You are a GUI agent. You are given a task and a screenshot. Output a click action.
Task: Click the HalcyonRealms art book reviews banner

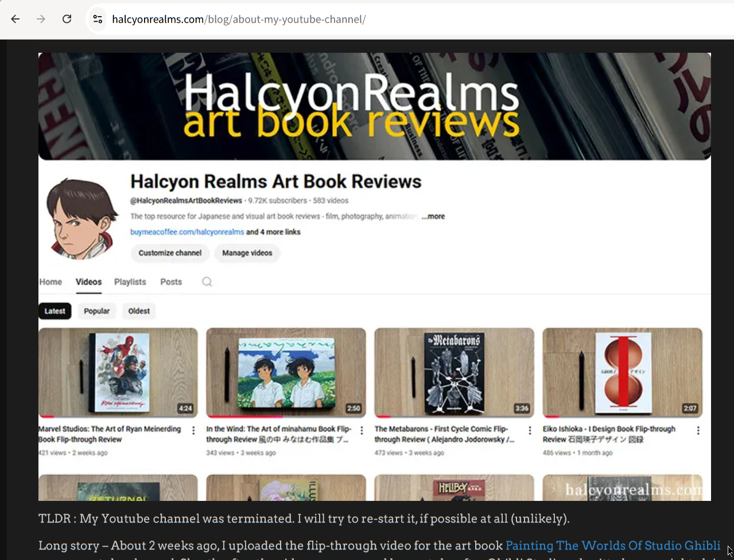click(x=375, y=106)
